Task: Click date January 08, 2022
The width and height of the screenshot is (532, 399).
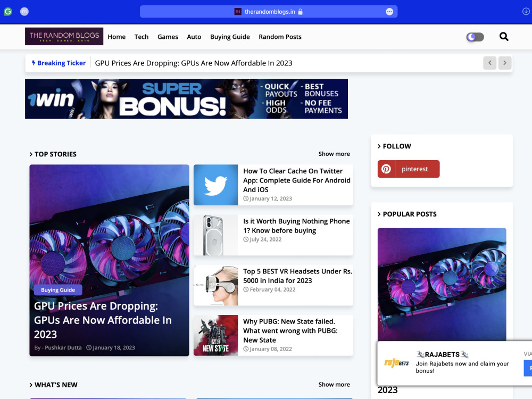Action: tap(270, 349)
